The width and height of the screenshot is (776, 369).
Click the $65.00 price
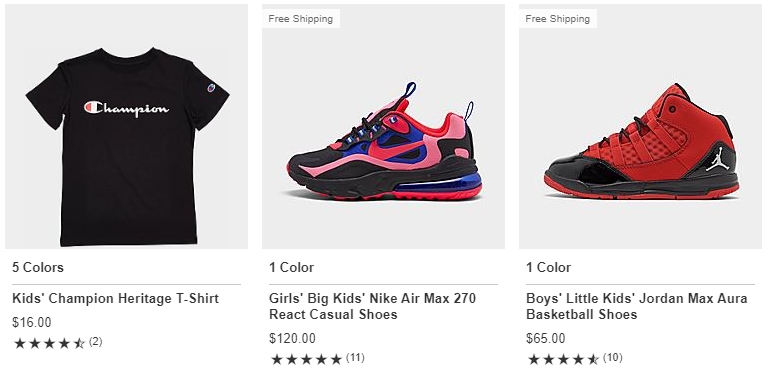pos(545,338)
